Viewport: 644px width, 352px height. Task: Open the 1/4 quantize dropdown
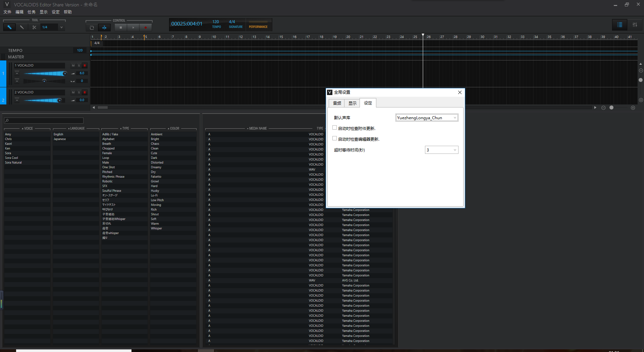point(61,27)
